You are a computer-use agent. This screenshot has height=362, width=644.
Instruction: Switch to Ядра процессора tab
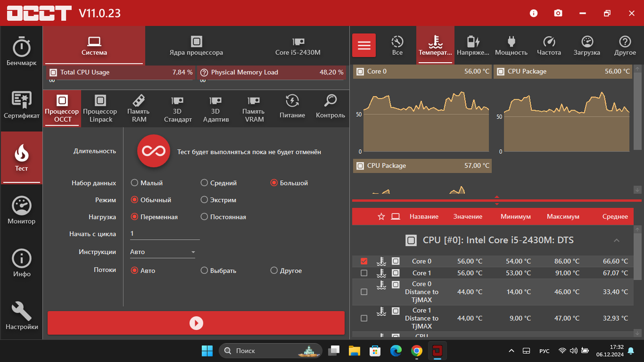coord(196,46)
